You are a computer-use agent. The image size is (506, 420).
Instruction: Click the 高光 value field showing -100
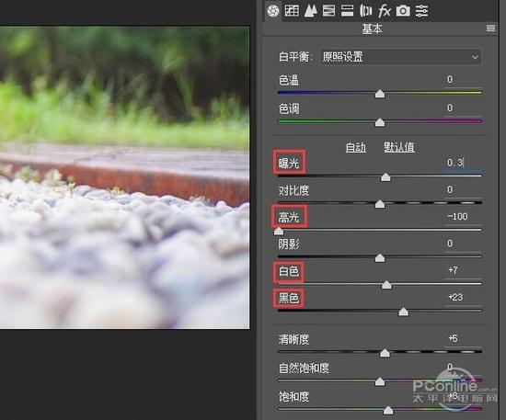tap(462, 217)
